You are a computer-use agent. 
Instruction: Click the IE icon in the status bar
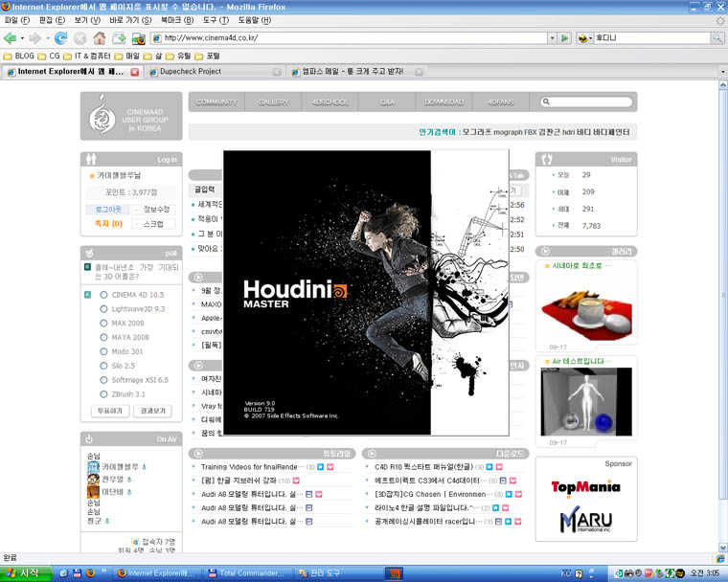pos(720,558)
